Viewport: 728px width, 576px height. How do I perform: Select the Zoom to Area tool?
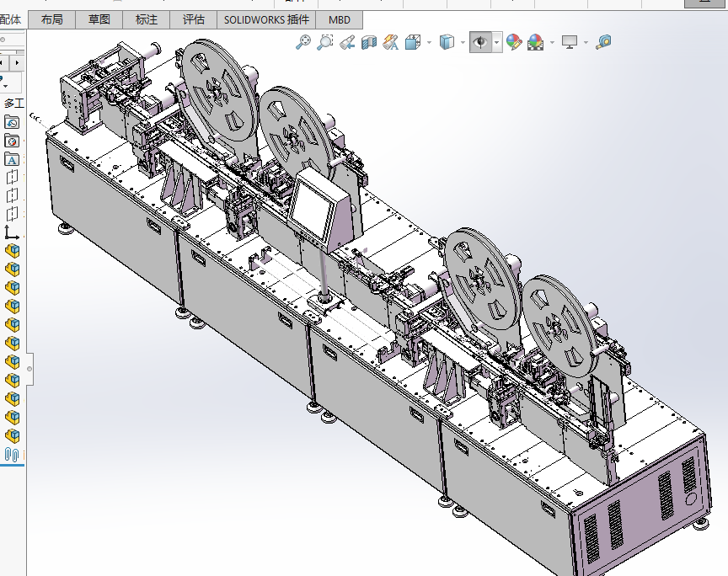(325, 42)
